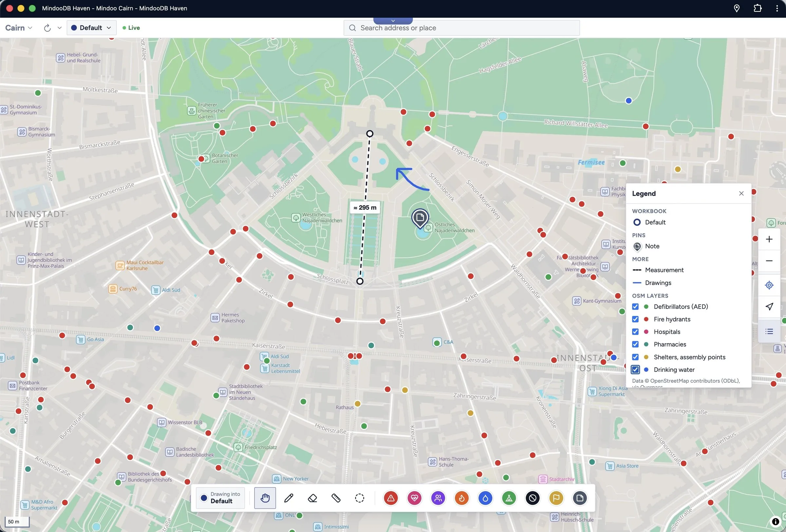Choose the blue water drop pin

coord(485,498)
